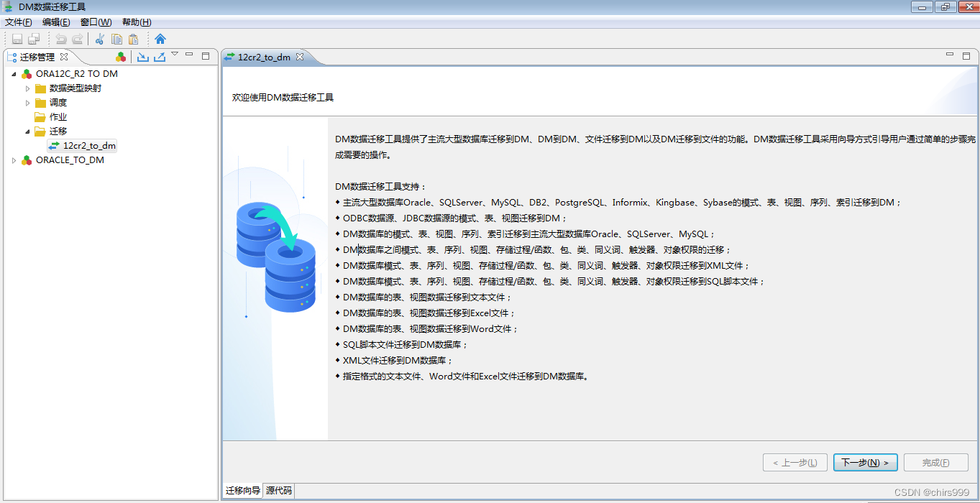This screenshot has height=503, width=980.
Task: Click the Redo arrow icon
Action: 77,39
